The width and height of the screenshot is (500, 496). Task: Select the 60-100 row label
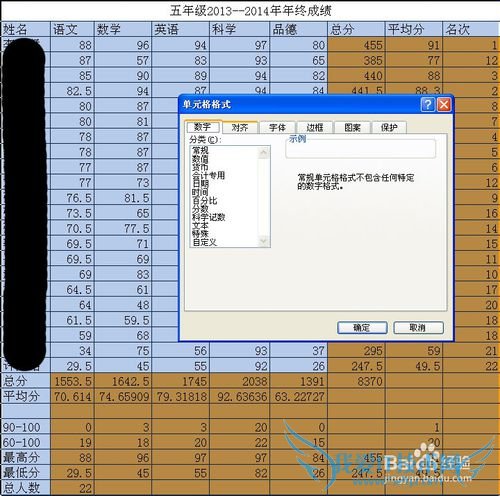coord(26,442)
